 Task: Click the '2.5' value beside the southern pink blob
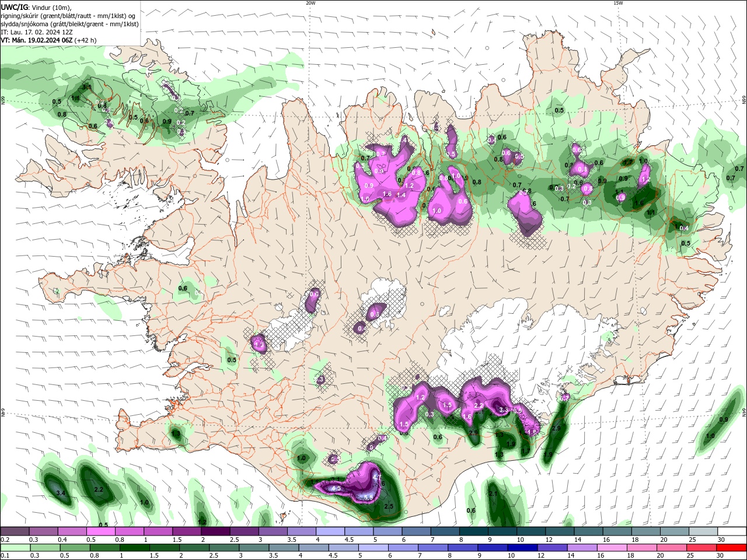coord(389,506)
